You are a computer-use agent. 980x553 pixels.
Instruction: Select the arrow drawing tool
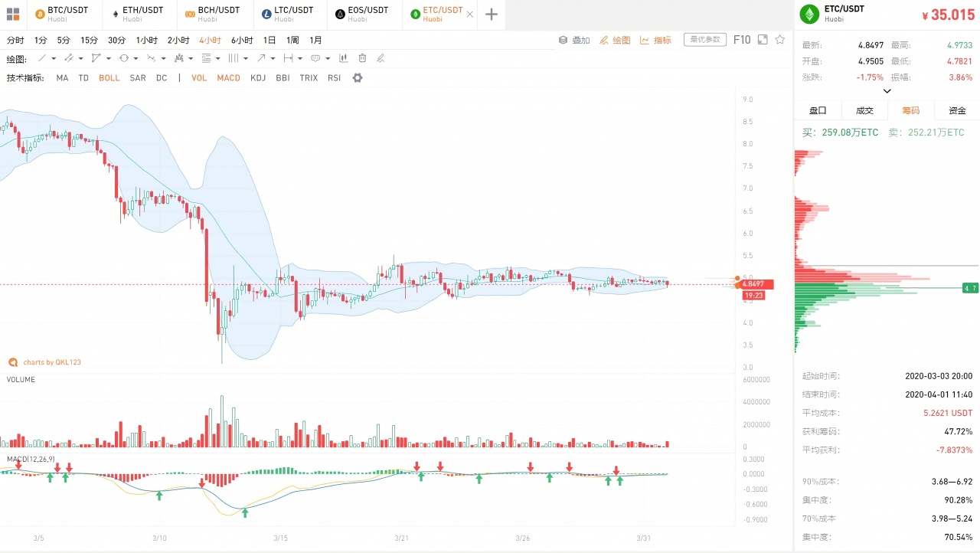pyautogui.click(x=261, y=58)
